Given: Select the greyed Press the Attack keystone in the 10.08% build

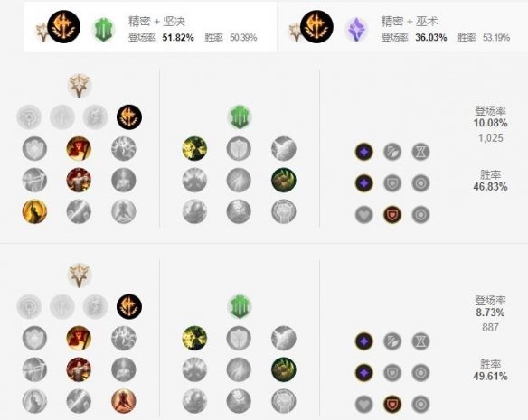Looking at the screenshot, I should click(29, 117).
